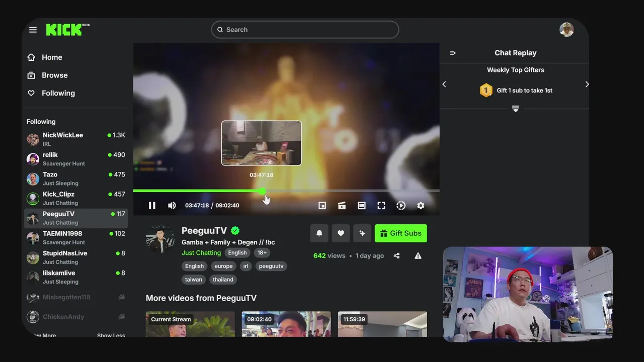Open Tazo channel in Following list
The height and width of the screenshot is (362, 644).
75,178
